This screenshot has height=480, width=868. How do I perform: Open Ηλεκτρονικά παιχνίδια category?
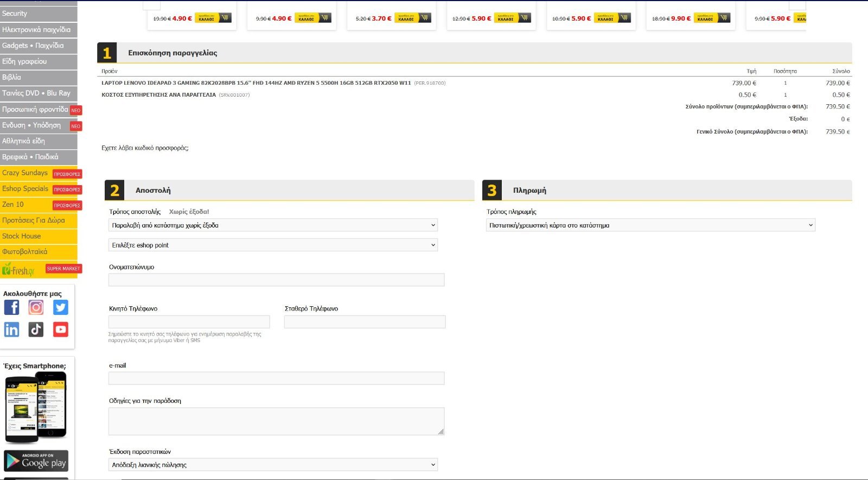(x=39, y=30)
